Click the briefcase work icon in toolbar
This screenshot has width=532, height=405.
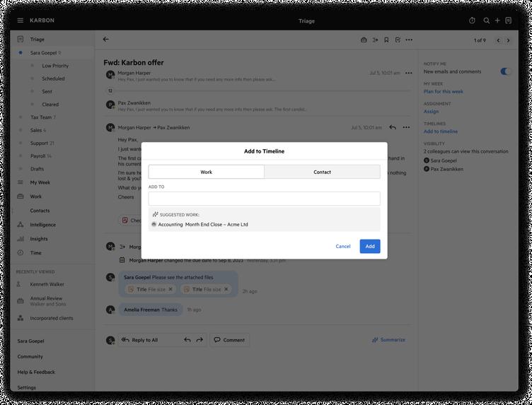[364, 40]
